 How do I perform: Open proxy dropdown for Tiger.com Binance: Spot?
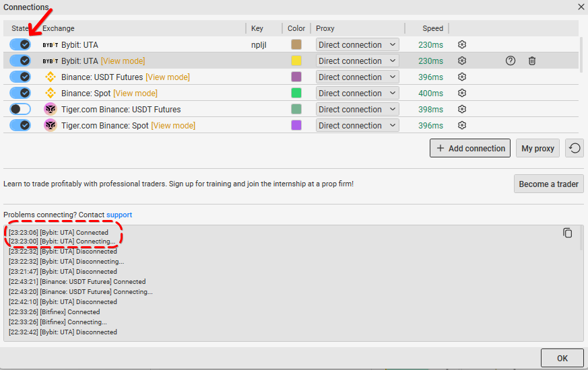click(x=358, y=125)
